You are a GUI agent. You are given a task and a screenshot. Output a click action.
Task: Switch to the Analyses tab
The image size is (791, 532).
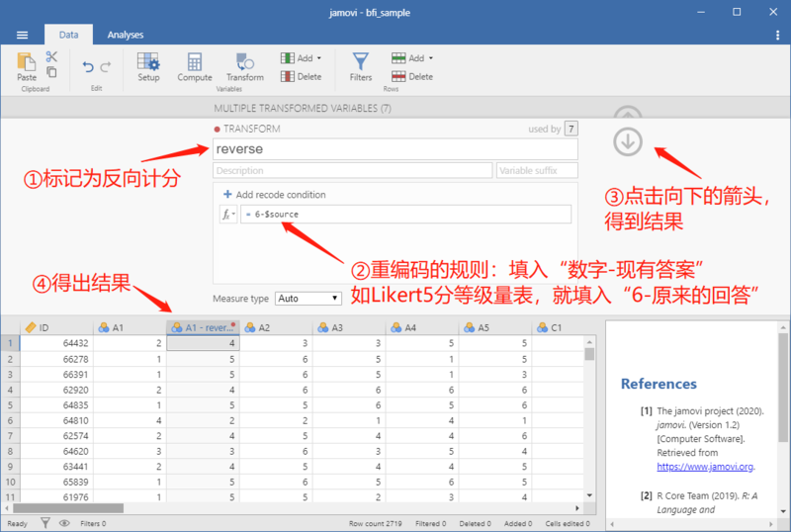coord(126,35)
